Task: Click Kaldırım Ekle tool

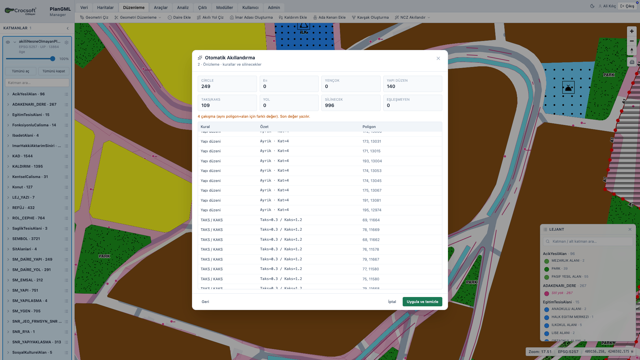Action: coord(293,18)
